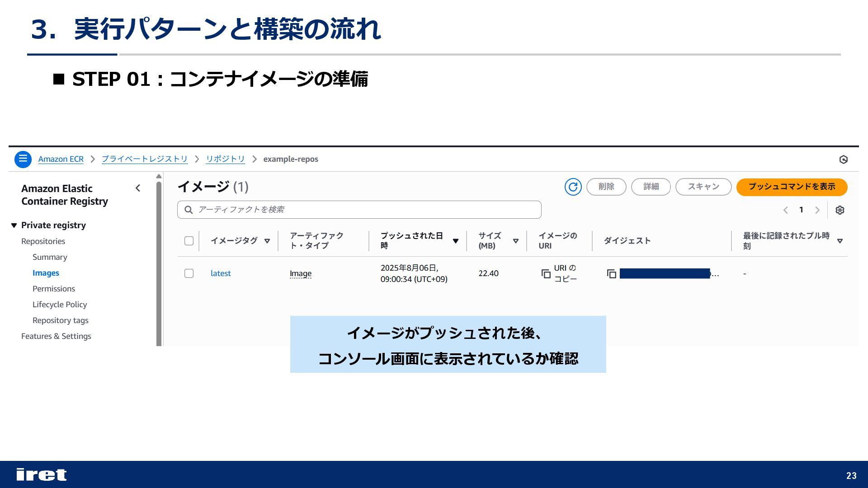Go to previous page arrow
Screen dimensions: 868x488
pyautogui.click(x=786, y=210)
